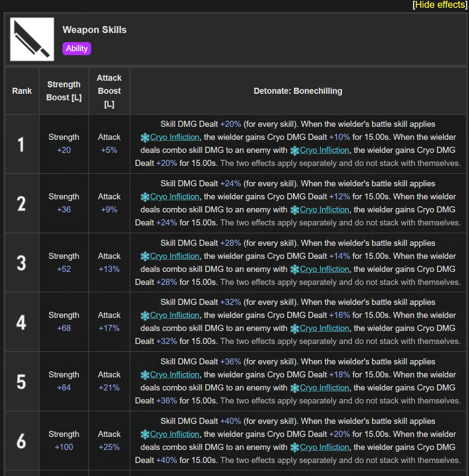Click the Detonate: Bonechilling column header
469x476 pixels.
[298, 91]
